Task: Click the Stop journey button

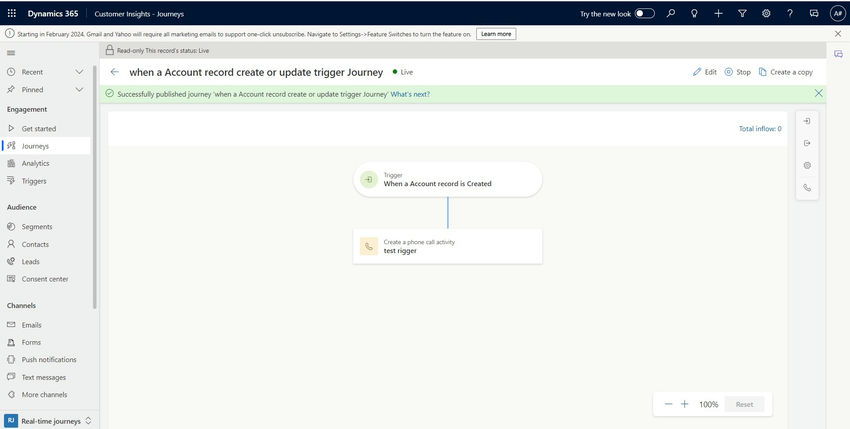Action: coord(738,72)
